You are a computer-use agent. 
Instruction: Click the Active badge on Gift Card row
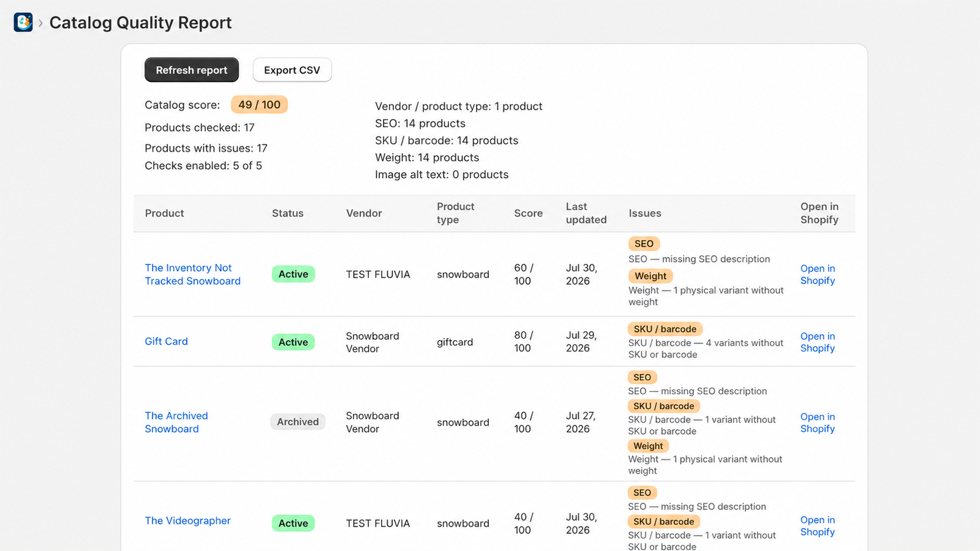tap(293, 342)
